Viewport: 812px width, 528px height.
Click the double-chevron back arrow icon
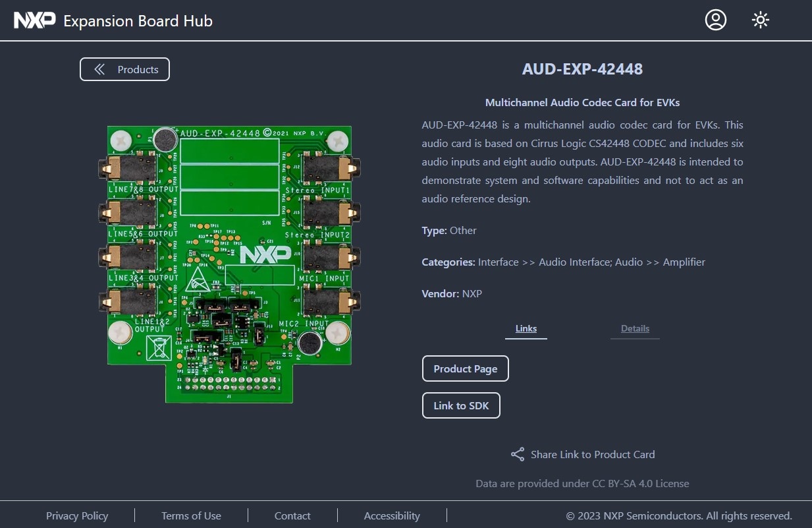(x=99, y=69)
